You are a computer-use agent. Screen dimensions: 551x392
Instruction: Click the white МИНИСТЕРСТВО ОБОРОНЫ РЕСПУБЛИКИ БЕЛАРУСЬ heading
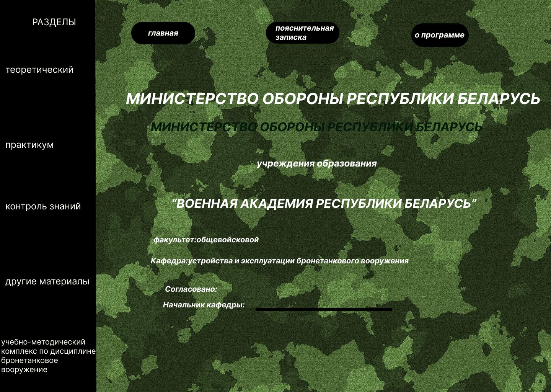(333, 99)
